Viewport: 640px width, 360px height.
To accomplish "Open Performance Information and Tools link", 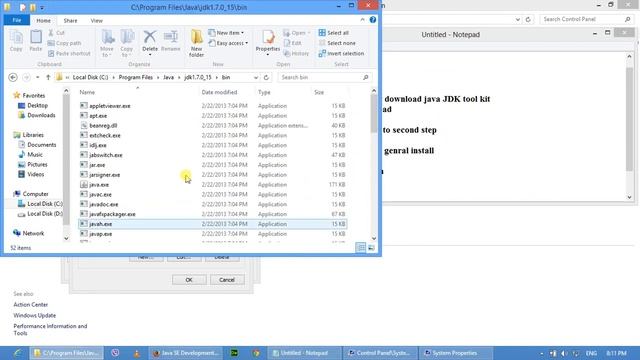I will (x=50, y=329).
